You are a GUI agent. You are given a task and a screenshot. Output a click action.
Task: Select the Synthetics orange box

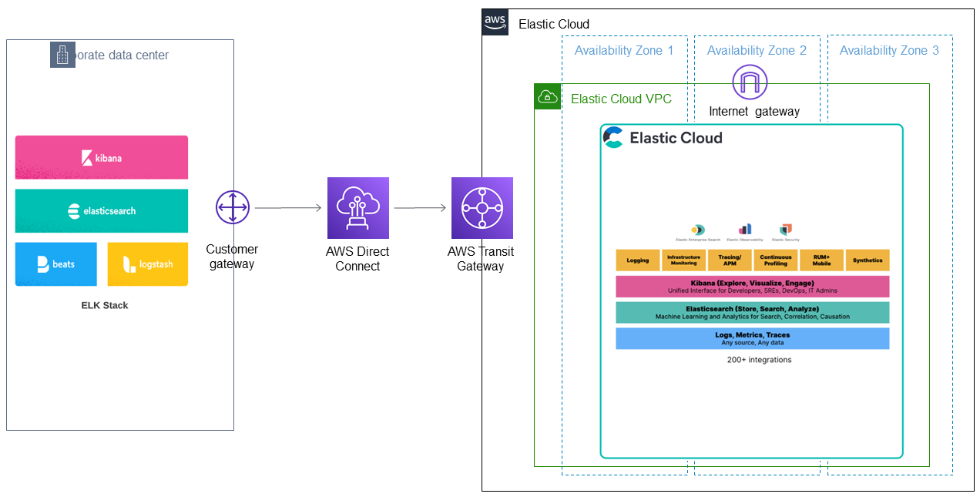[868, 260]
